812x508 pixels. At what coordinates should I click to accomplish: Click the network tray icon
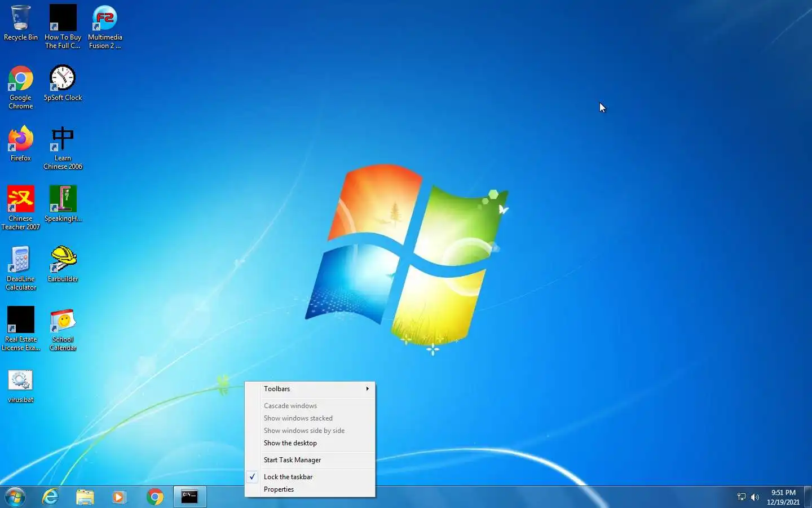(x=742, y=497)
